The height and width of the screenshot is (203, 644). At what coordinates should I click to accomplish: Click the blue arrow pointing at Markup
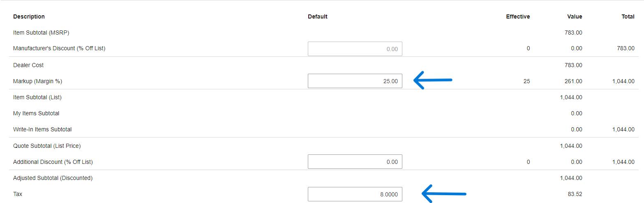pyautogui.click(x=433, y=80)
